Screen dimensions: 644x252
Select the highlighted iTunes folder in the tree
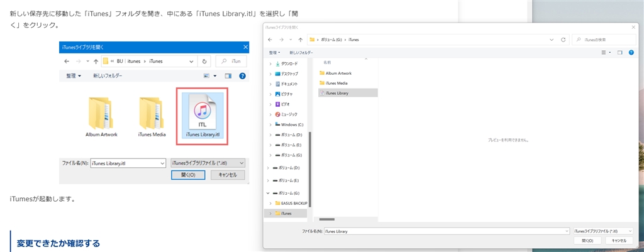(x=286, y=214)
